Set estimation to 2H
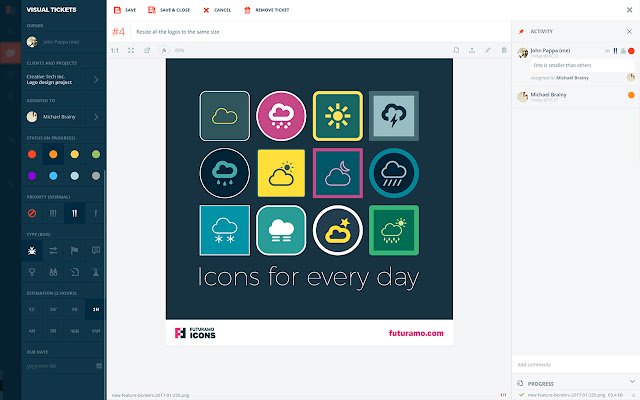This screenshot has height=400, width=640. coord(96,309)
